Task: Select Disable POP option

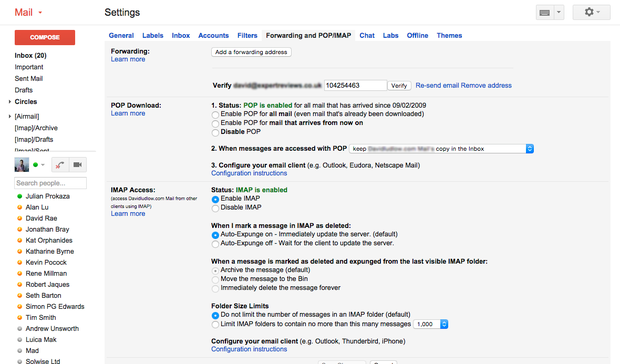Action: pos(215,133)
